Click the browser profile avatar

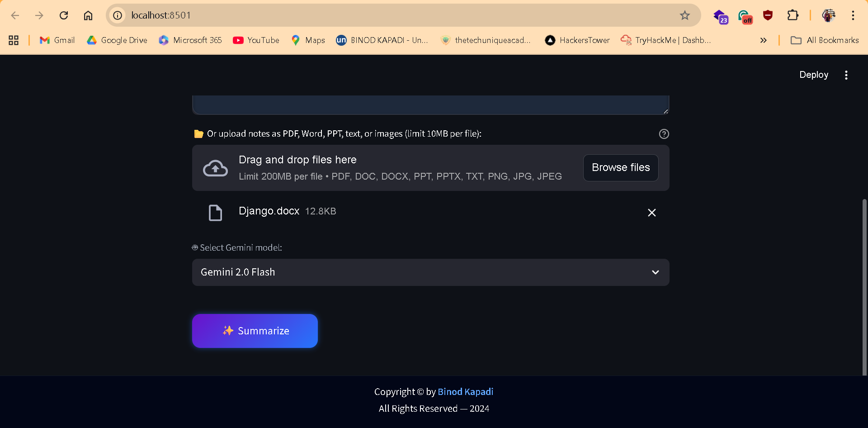point(828,15)
